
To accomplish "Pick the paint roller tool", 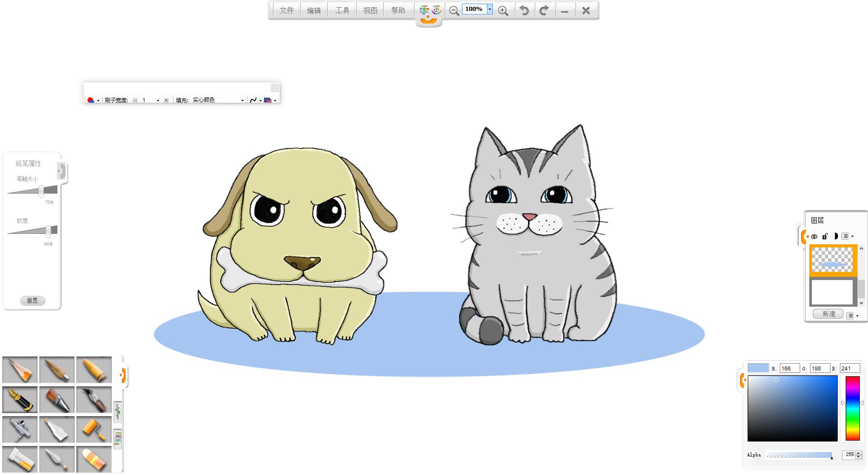I will [x=94, y=429].
